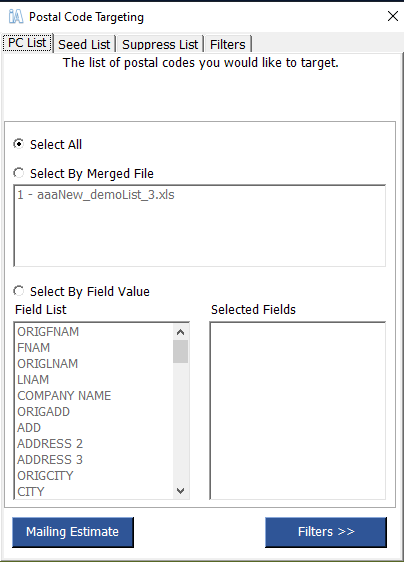Screen dimensions: 406x564
Task: Click the Filters >> button
Action: (326, 532)
